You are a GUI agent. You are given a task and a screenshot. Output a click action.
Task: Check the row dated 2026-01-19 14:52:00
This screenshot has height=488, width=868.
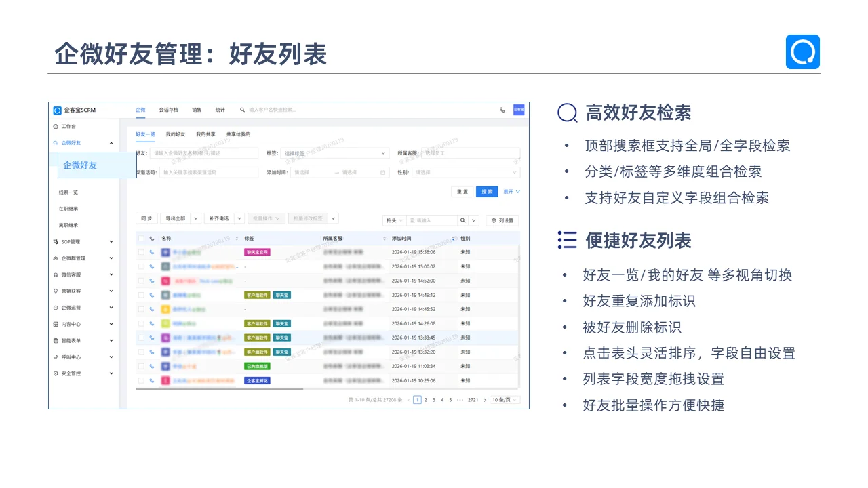pyautogui.click(x=141, y=281)
